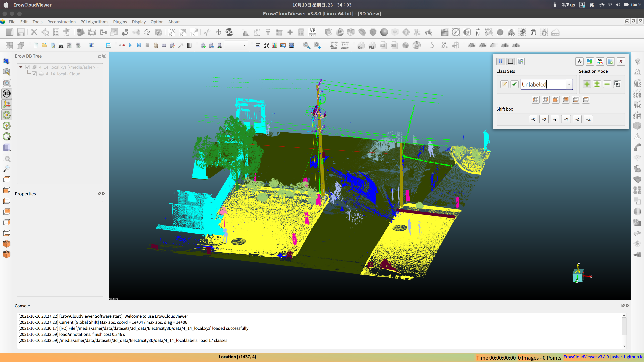Open the empty toolbar combo box
644x362 pixels.
pos(236,45)
